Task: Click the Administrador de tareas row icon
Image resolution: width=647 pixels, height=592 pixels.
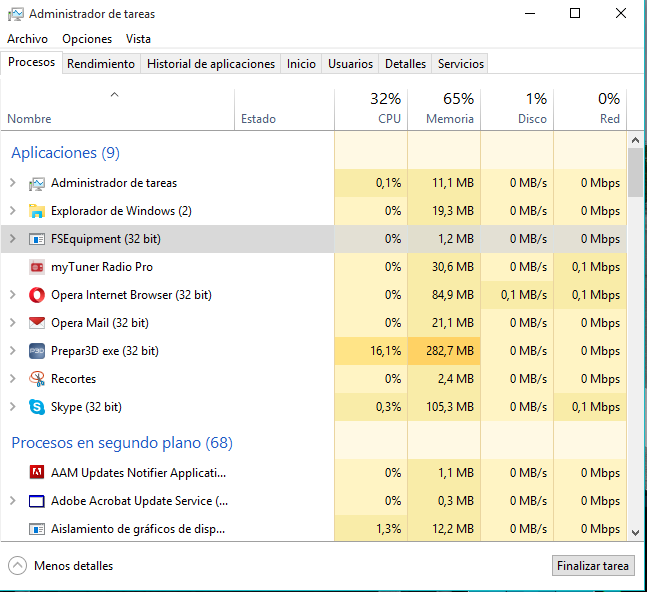Action: 37,183
